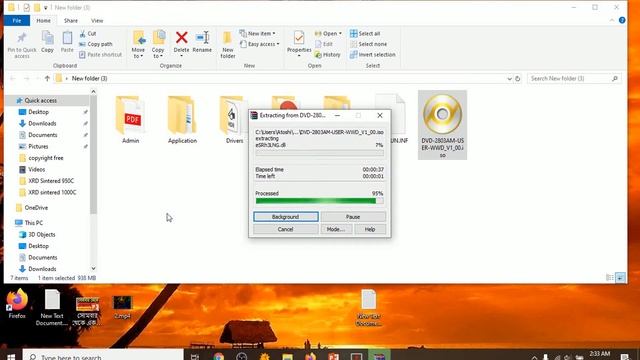This screenshot has height=360, width=640.
Task: Click Paste shortcut command
Action: [x=100, y=55]
